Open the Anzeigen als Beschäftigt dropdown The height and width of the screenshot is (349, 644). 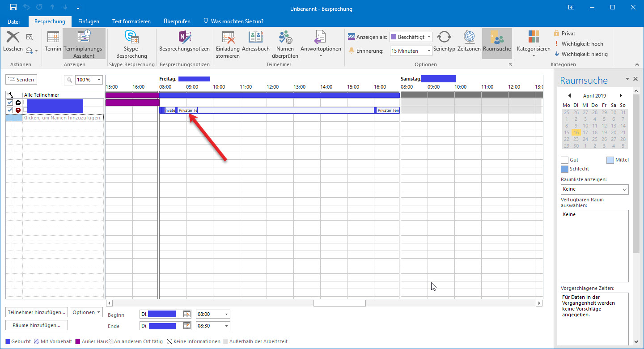429,37
